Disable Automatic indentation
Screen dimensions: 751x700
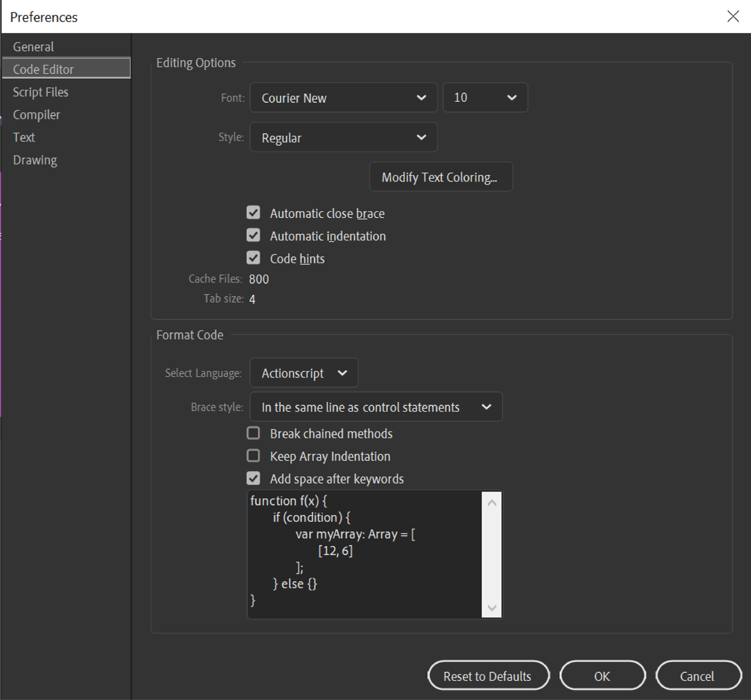tap(253, 235)
